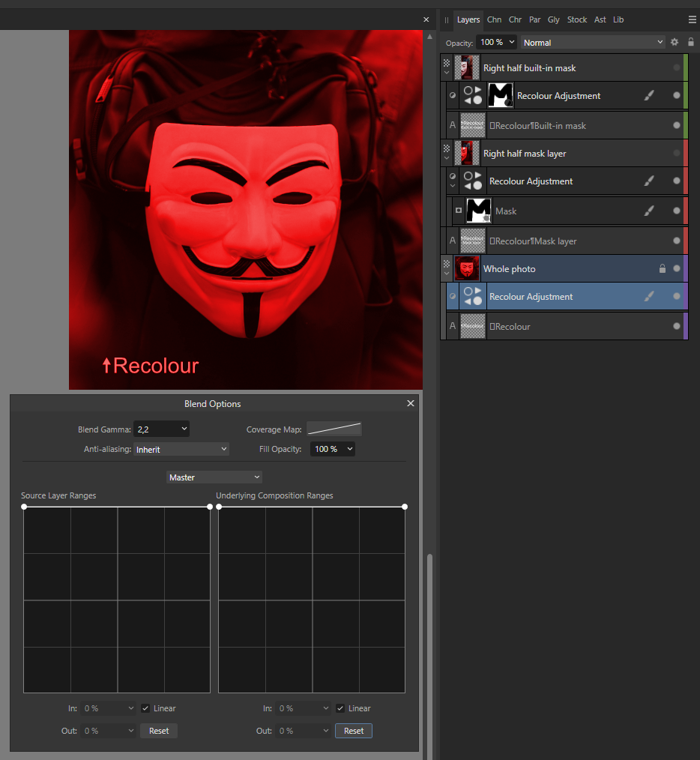
Task: Open the Layers panel hamburger menu
Action: (x=692, y=19)
